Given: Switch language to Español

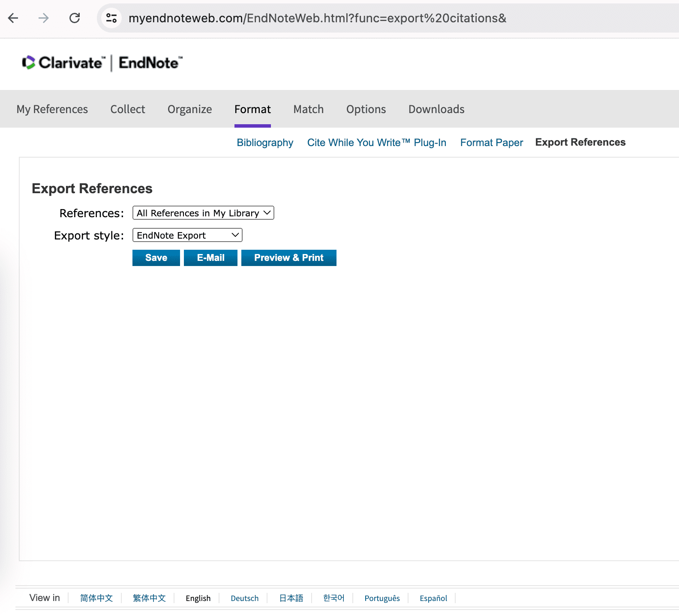Looking at the screenshot, I should 433,598.
